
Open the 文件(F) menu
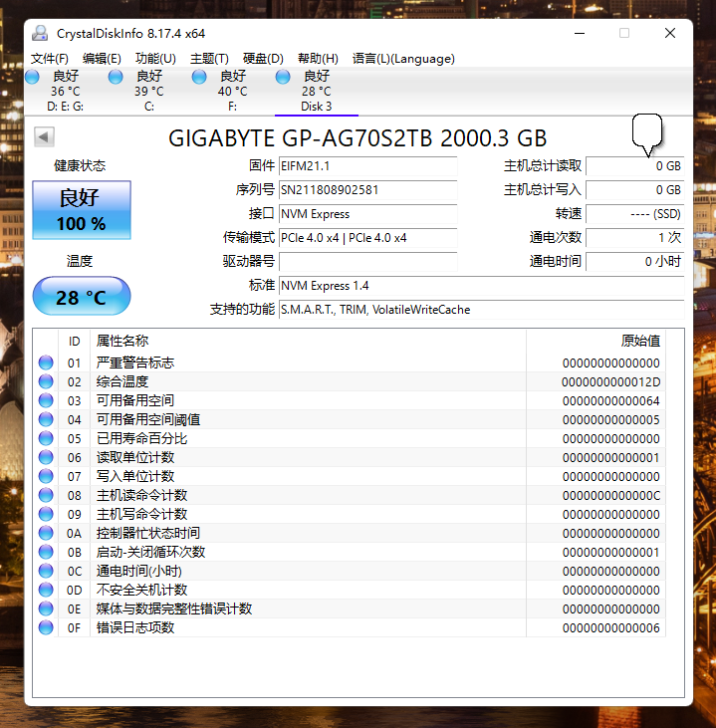pyautogui.click(x=50, y=59)
